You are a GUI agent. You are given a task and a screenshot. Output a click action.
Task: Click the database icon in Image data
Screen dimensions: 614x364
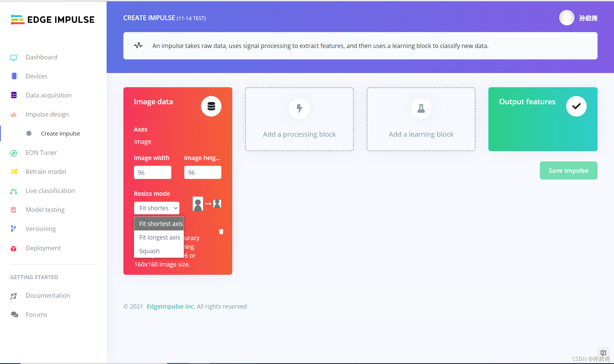(211, 106)
